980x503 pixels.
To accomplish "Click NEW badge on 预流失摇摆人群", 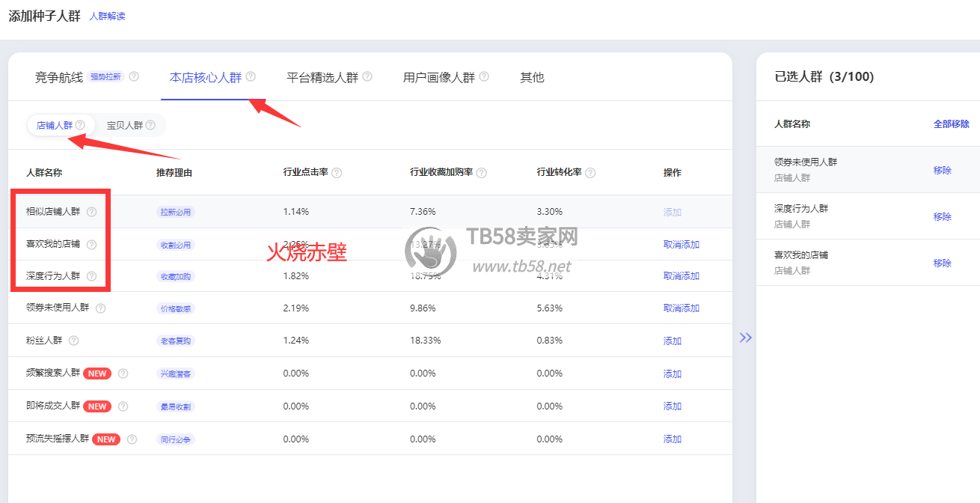I will [x=106, y=439].
